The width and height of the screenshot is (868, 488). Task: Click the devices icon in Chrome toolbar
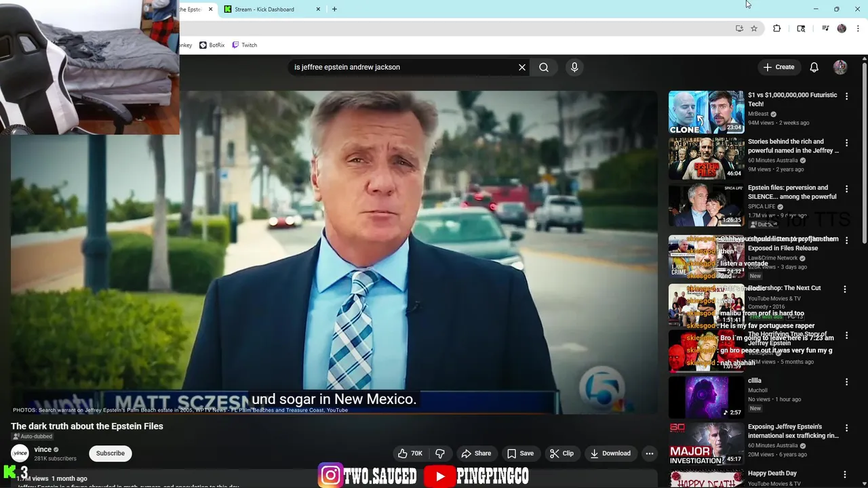(801, 28)
